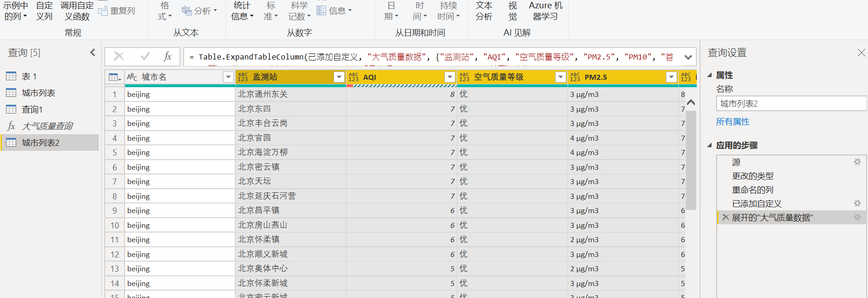Select query 城市列表
The image size is (868, 298).
[x=49, y=93]
